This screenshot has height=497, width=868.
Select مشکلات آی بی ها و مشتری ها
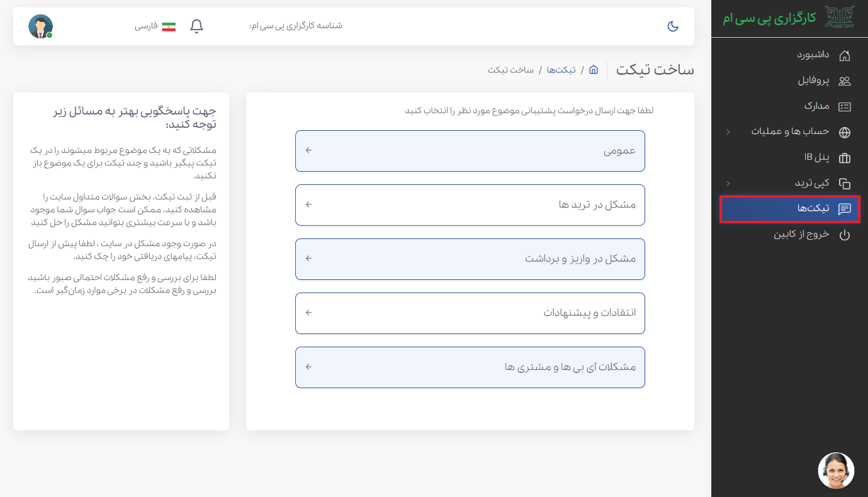point(470,367)
